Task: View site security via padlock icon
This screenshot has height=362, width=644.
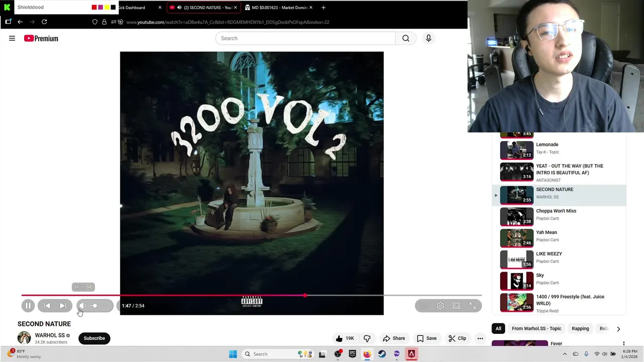Action: [x=104, y=22]
